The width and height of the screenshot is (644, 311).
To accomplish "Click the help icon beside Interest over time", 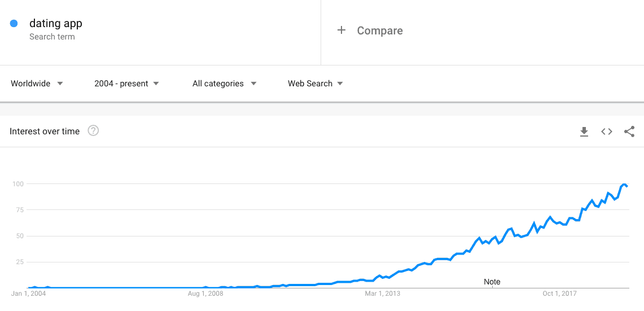I will tap(94, 131).
